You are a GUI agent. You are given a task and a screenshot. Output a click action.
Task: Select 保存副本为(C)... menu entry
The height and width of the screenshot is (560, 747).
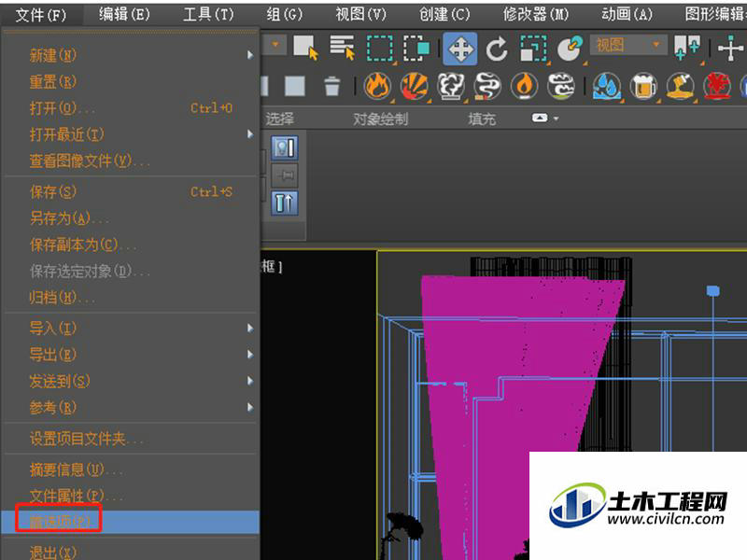point(130,245)
